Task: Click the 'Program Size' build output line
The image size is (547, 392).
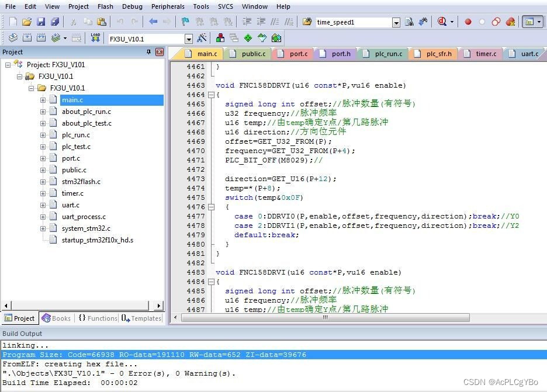Action: pyautogui.click(x=273, y=355)
